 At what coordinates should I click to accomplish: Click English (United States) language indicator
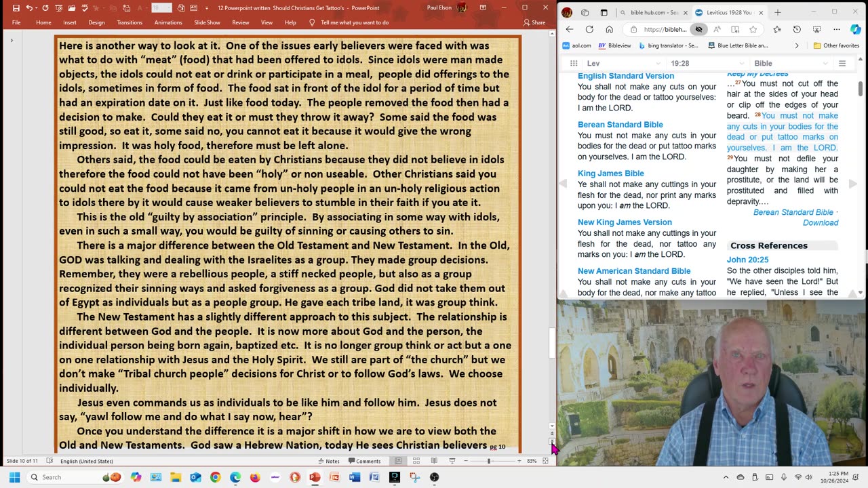[x=87, y=461]
